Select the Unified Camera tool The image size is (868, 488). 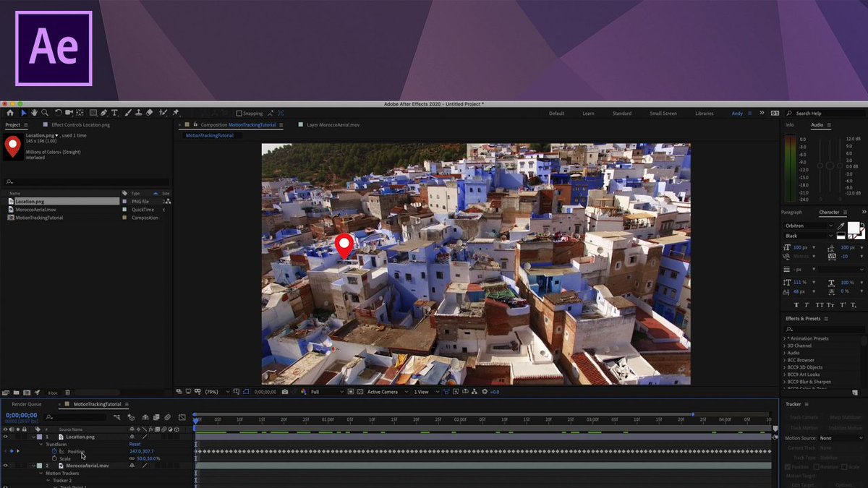click(69, 114)
